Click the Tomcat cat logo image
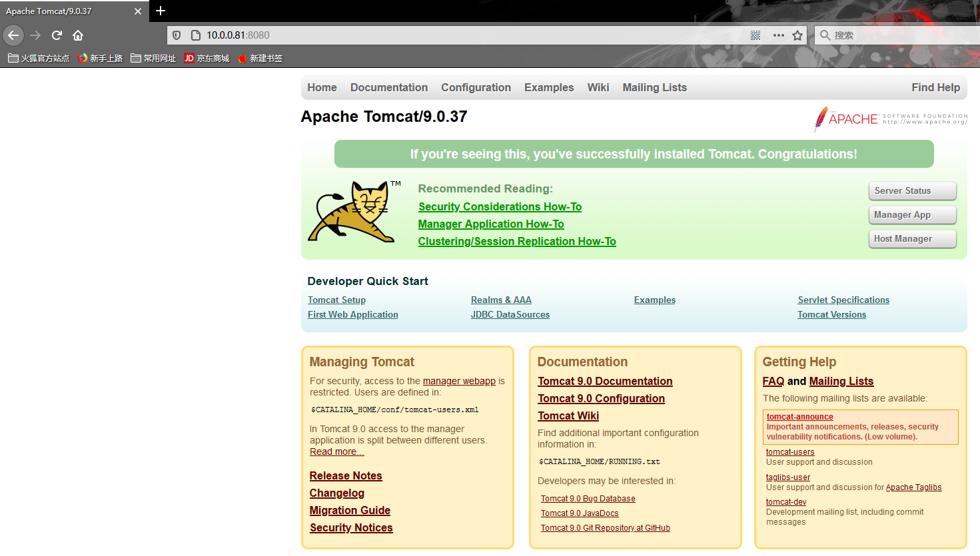This screenshot has height=556, width=980. pos(354,211)
